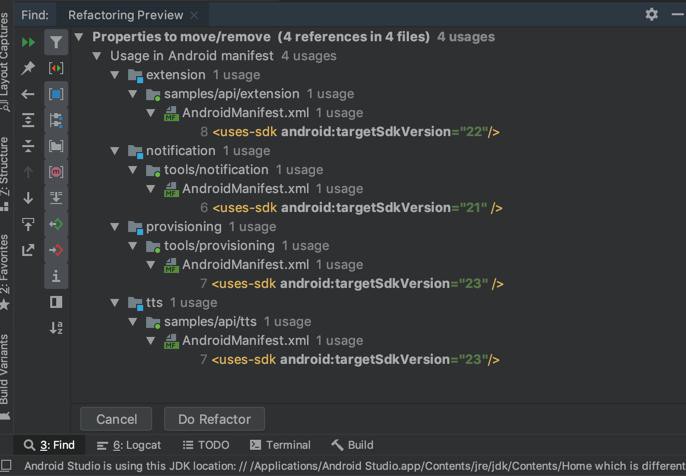Click the JDK location status bar message
This screenshot has height=476, width=686.
pos(355,466)
